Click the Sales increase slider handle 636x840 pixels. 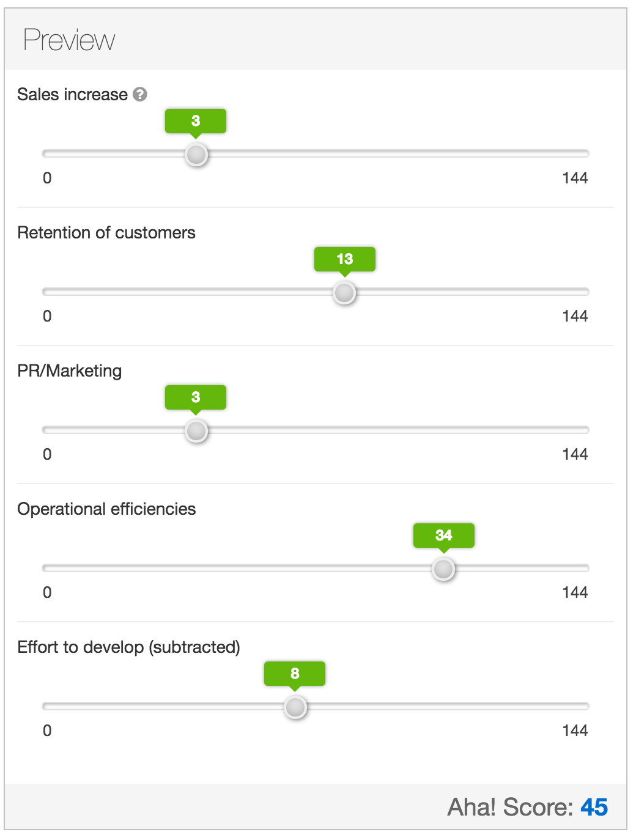click(196, 155)
